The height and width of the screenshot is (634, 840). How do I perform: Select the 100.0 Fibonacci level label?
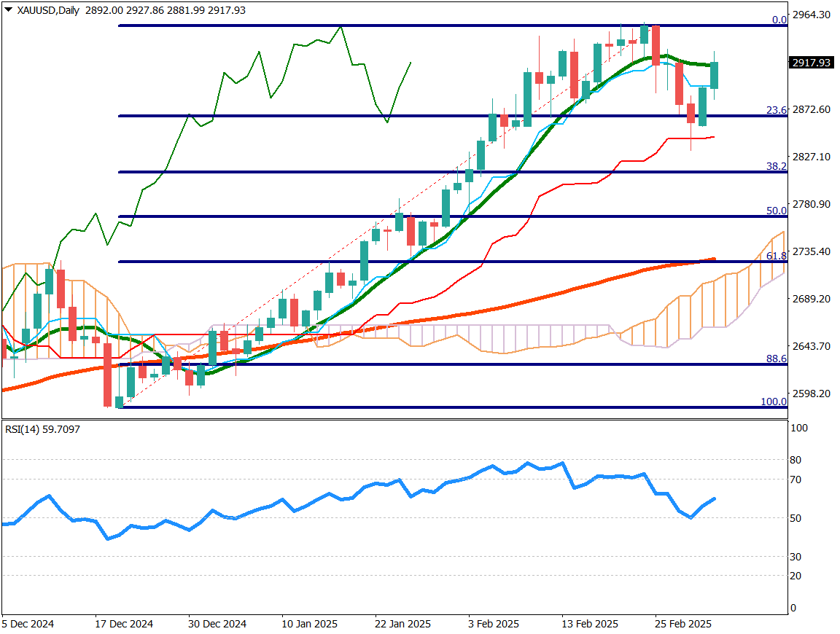[x=774, y=402]
